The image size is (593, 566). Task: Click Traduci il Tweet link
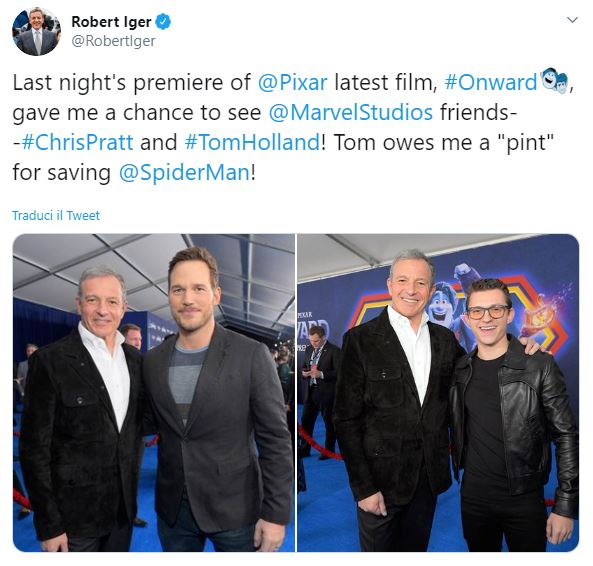(56, 216)
